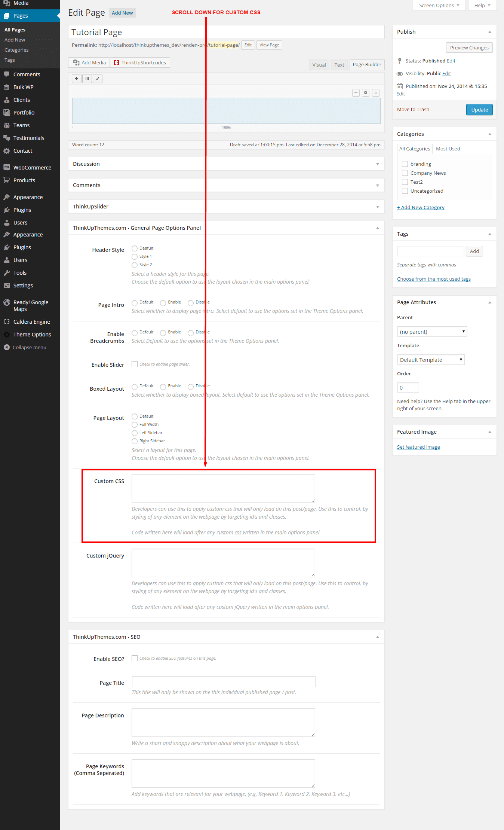This screenshot has height=830, width=504.
Task: Click the row minus icon
Action: (x=356, y=93)
